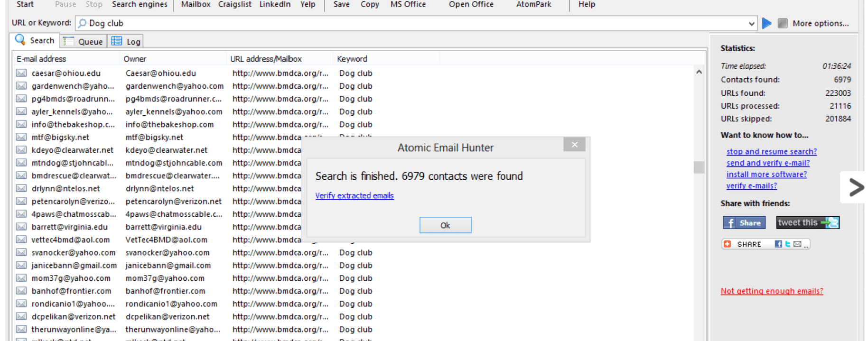Image resolution: width=868 pixels, height=341 pixels.
Task: Sort by URL address/Mailbox column header
Action: 280,59
